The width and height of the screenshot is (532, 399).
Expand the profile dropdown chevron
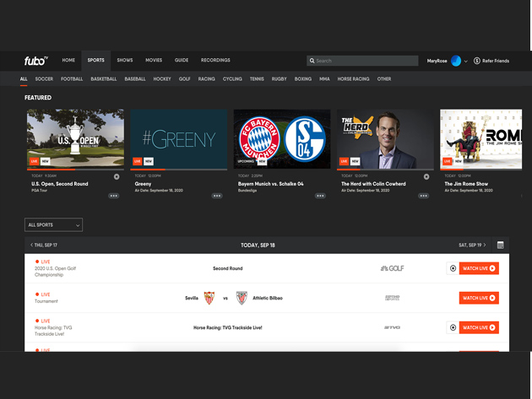[465, 62]
